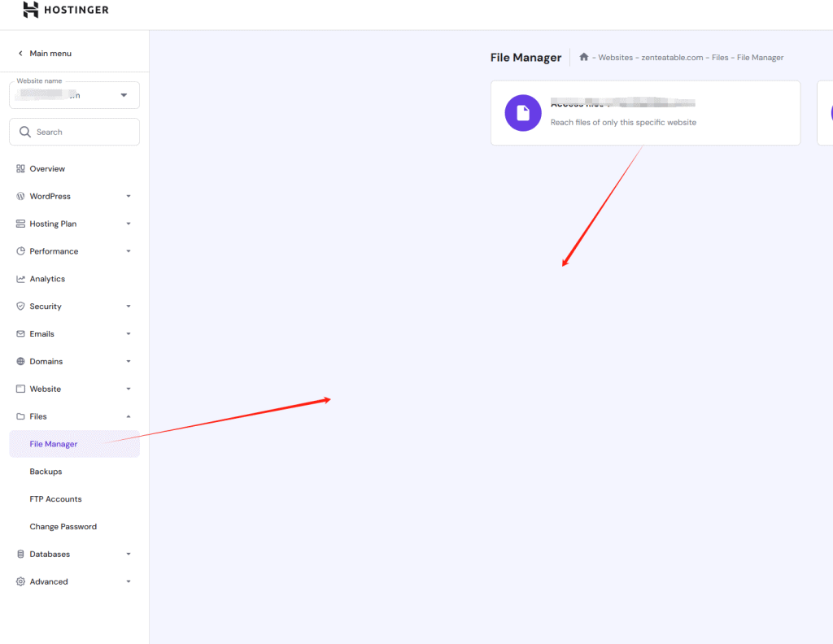
Task: Click the Performance menu label
Action: click(x=55, y=251)
